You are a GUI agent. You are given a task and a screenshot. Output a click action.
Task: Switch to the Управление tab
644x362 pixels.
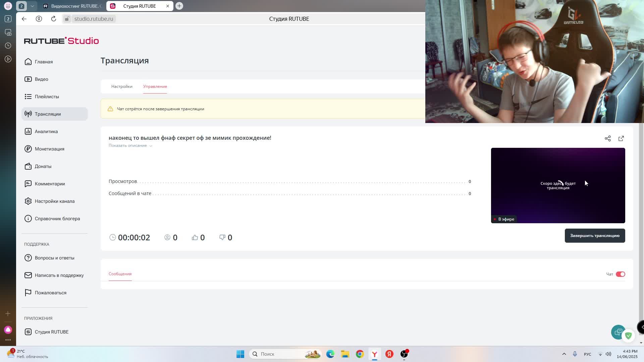155,86
